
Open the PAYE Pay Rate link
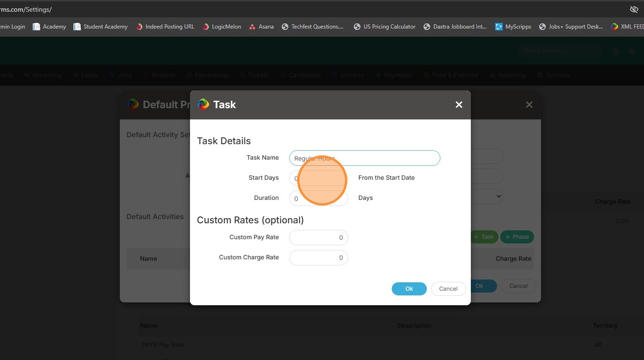click(x=163, y=345)
